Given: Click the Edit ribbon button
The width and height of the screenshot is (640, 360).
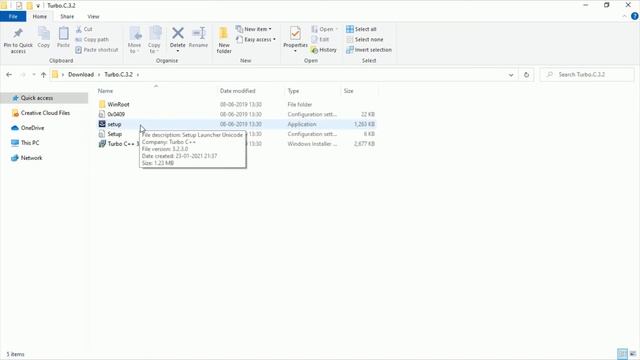Looking at the screenshot, I should [320, 40].
